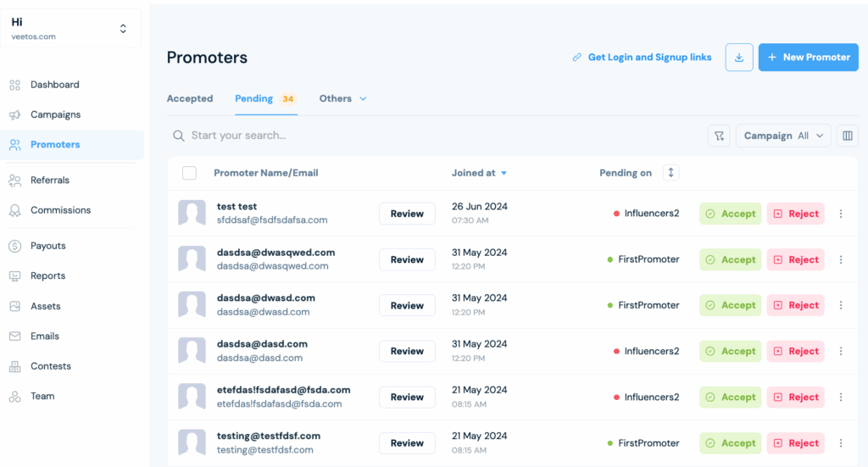
Task: Accept the test test promoter
Action: [730, 214]
